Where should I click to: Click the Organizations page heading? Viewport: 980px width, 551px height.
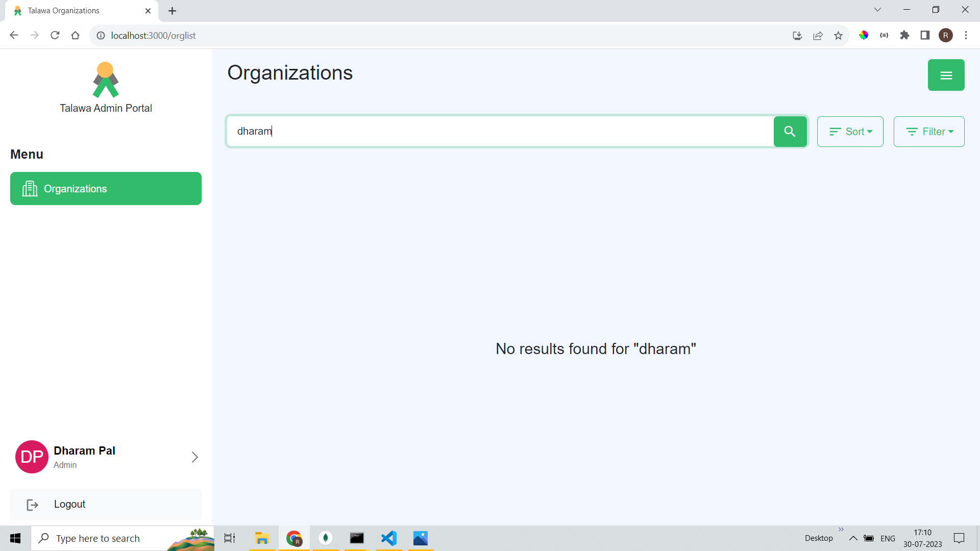290,73
